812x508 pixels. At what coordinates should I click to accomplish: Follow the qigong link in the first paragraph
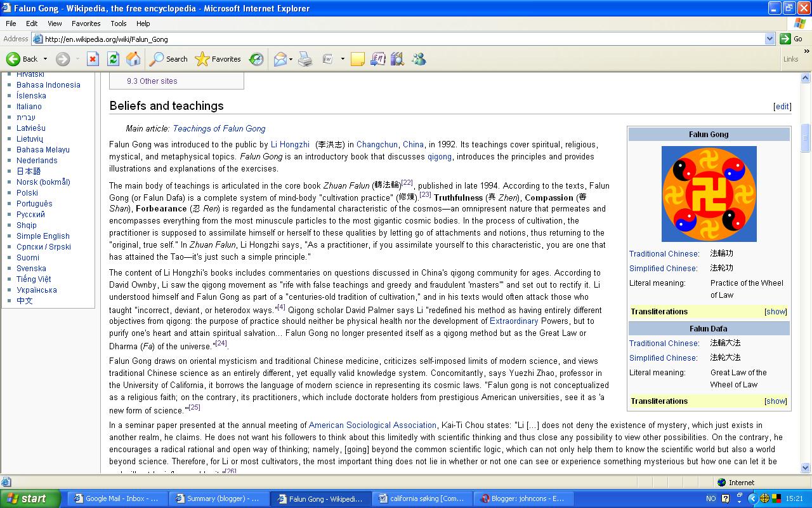(440, 157)
